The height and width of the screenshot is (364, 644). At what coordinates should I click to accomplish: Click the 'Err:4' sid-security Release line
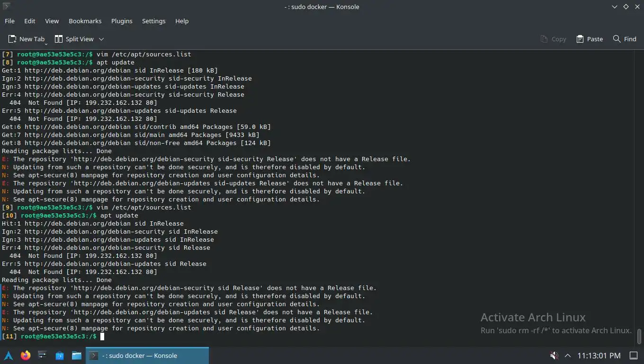(x=123, y=94)
